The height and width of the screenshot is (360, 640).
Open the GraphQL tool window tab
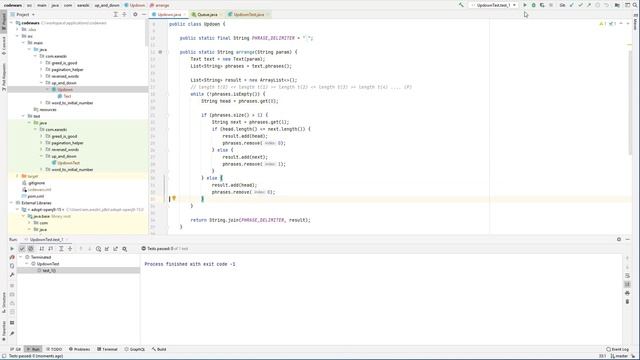tap(135, 349)
